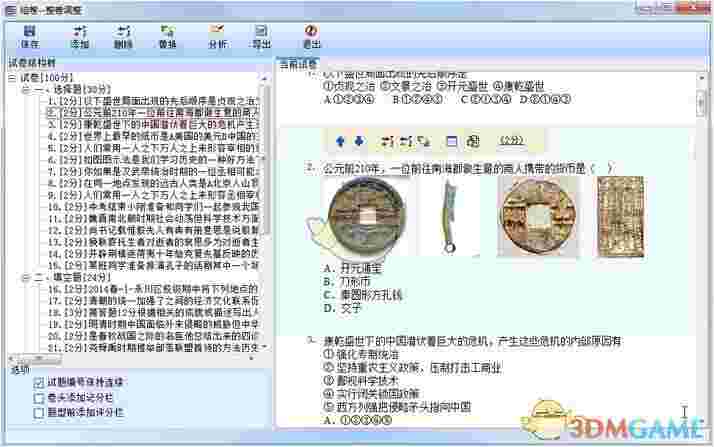Click the exam preview vertical scrollbar thumb
The height and width of the screenshot is (447, 714).
pyautogui.click(x=701, y=103)
